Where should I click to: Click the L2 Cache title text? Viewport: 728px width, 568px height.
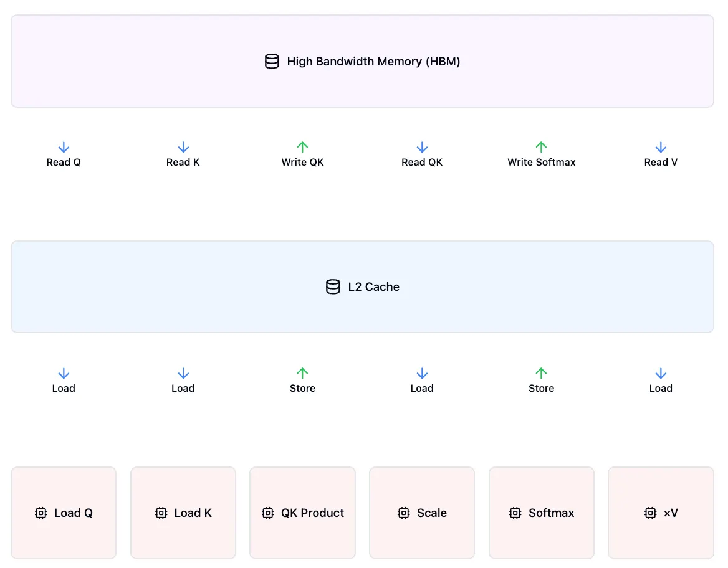pos(373,287)
